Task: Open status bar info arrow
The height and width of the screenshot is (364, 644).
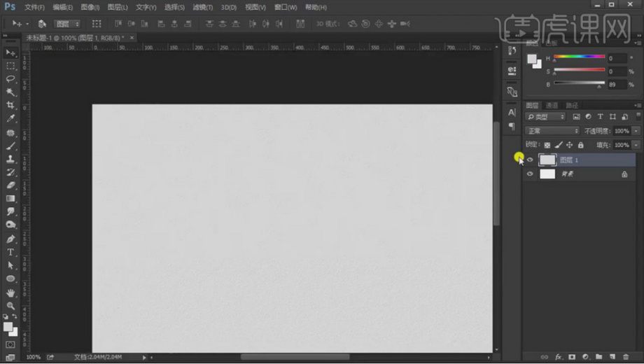Action: pos(144,358)
